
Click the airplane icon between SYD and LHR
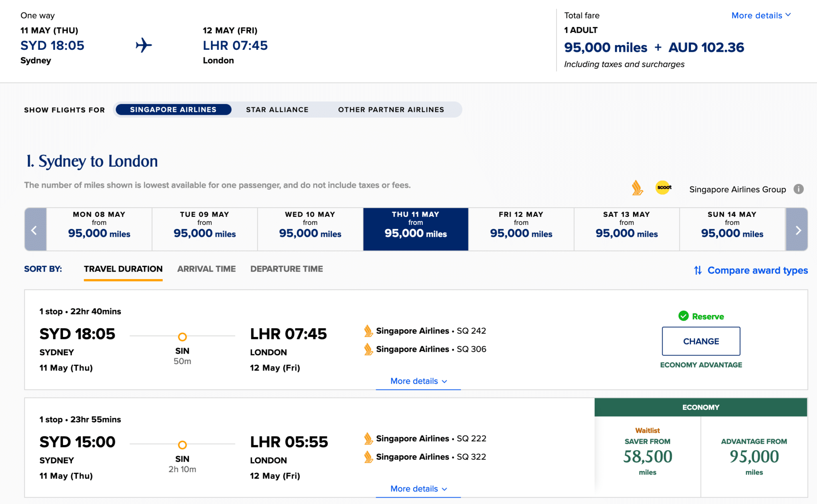[x=144, y=45]
